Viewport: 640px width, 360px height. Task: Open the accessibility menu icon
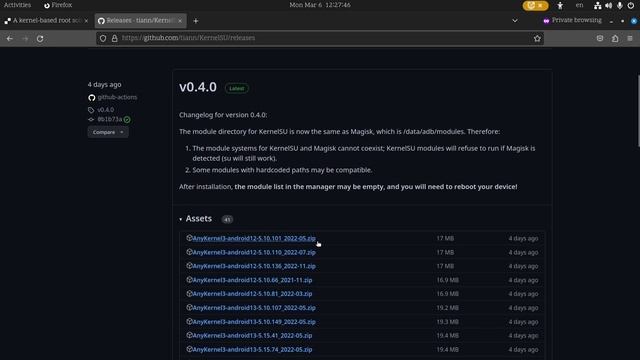(x=560, y=5)
